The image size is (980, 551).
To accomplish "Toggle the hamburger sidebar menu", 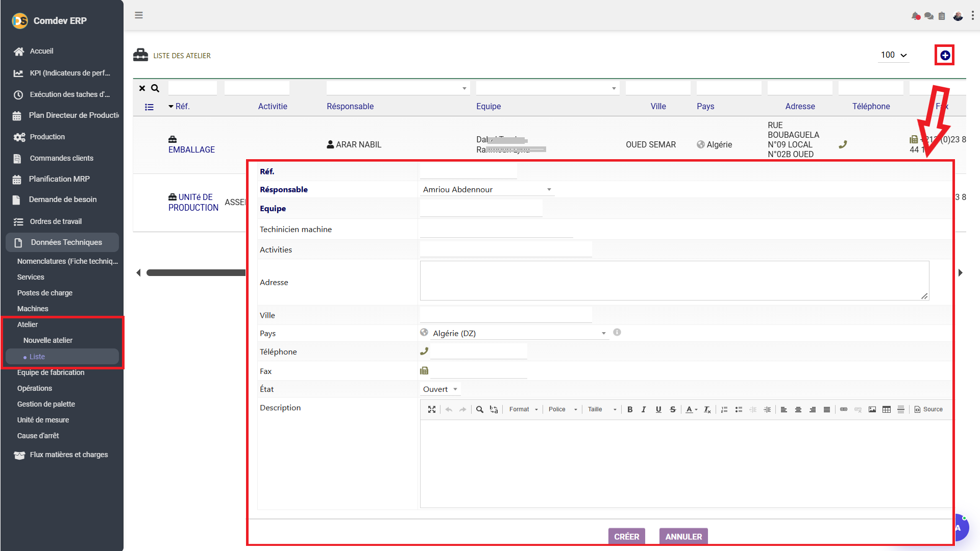I will [x=139, y=15].
